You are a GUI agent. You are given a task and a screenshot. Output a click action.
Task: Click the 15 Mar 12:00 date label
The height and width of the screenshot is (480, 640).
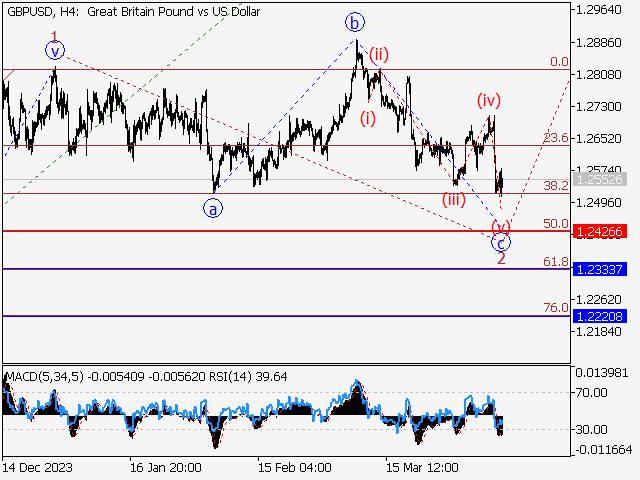(422, 467)
